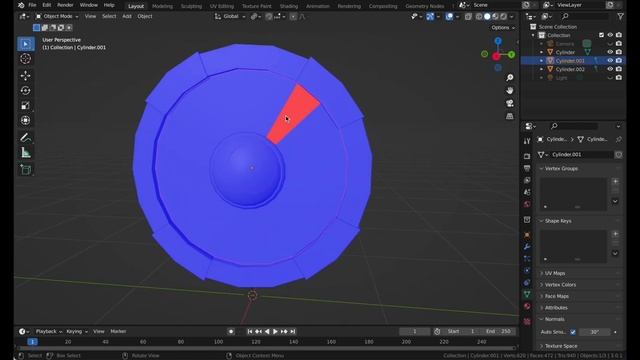Open the Add menu in viewport header
Viewport: 640px width, 360px height.
(127, 16)
